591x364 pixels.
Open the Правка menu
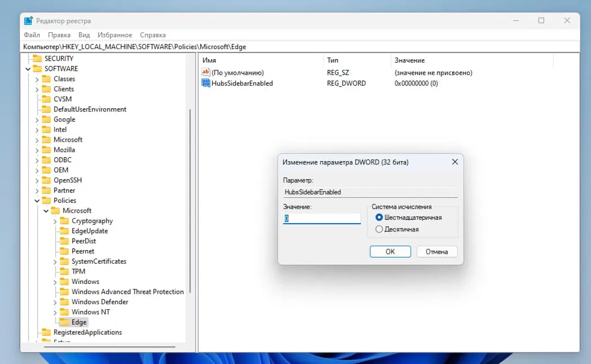click(x=59, y=35)
